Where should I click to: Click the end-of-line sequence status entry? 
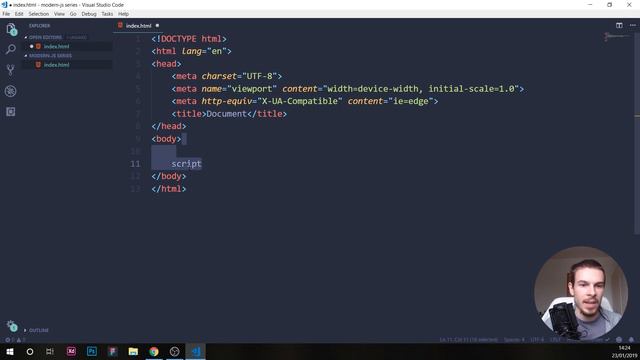pyautogui.click(x=555, y=340)
